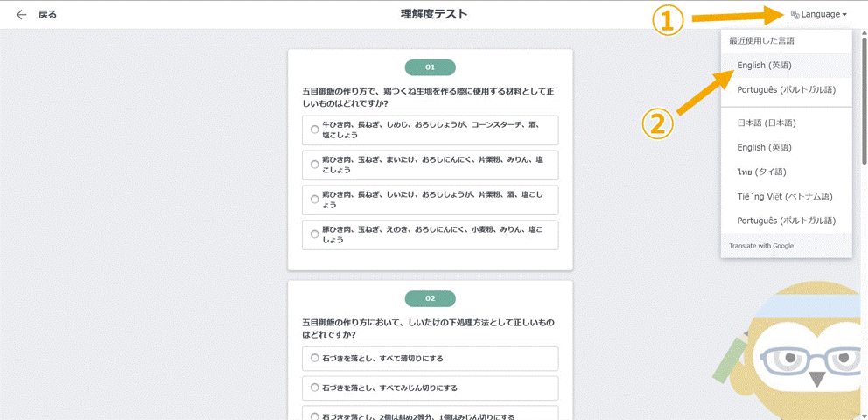
Task: Select Tiếng Việt (ベトナム語) language option
Action: pos(786,196)
